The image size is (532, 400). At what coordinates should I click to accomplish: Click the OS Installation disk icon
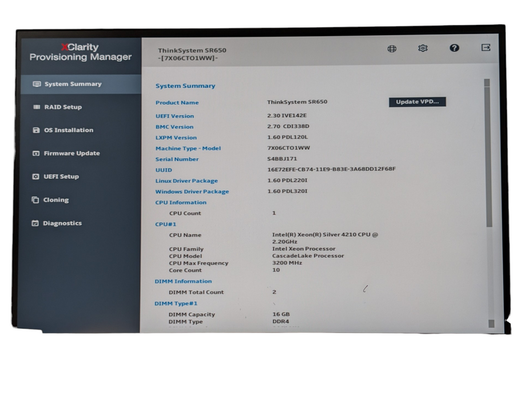36,130
